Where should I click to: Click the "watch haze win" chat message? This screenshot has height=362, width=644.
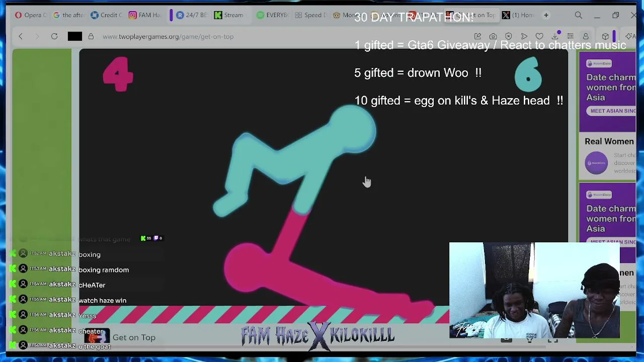coord(103,301)
